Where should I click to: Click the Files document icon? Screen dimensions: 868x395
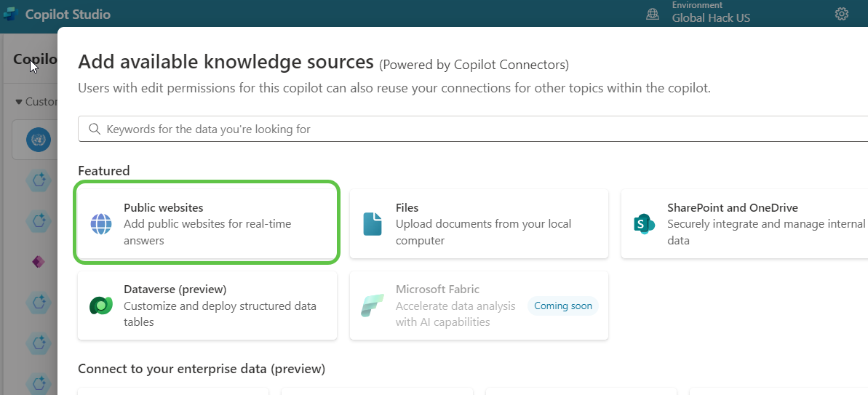coord(373,224)
